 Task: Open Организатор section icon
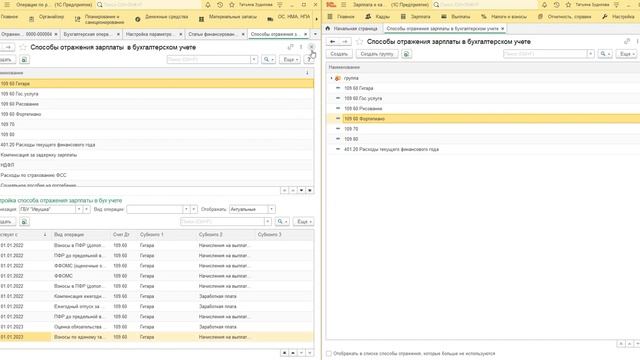31,19
